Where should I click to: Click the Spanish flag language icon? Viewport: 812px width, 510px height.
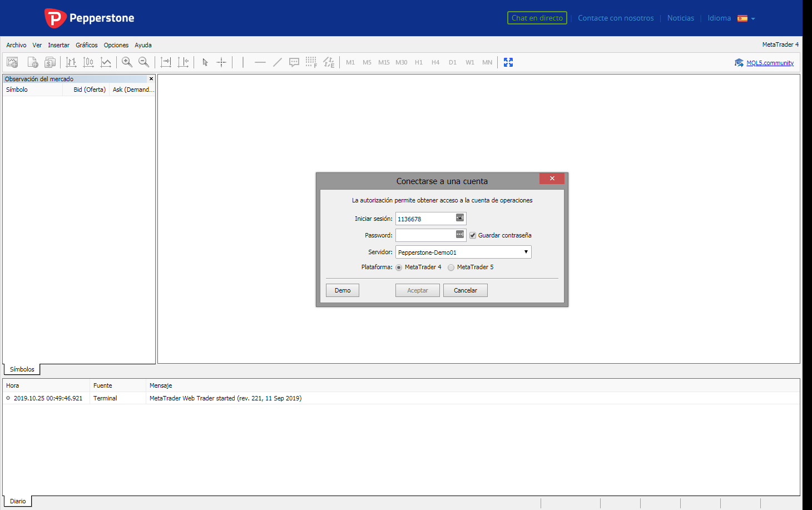742,18
